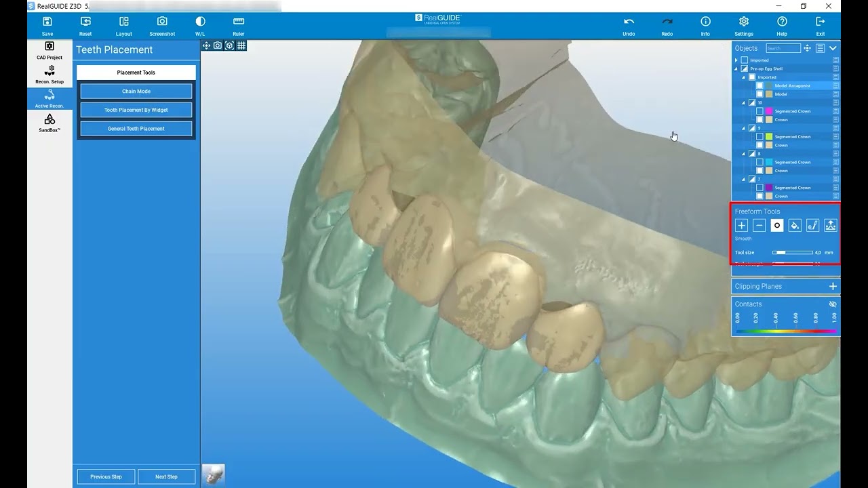Screen dimensions: 868x488
Task: Select the pen freeform tool
Action: coord(812,226)
